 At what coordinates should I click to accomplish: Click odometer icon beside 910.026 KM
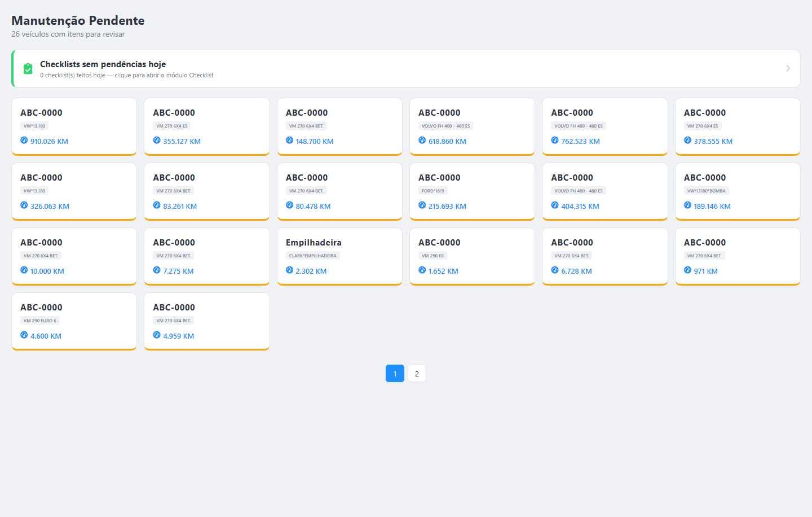click(24, 140)
